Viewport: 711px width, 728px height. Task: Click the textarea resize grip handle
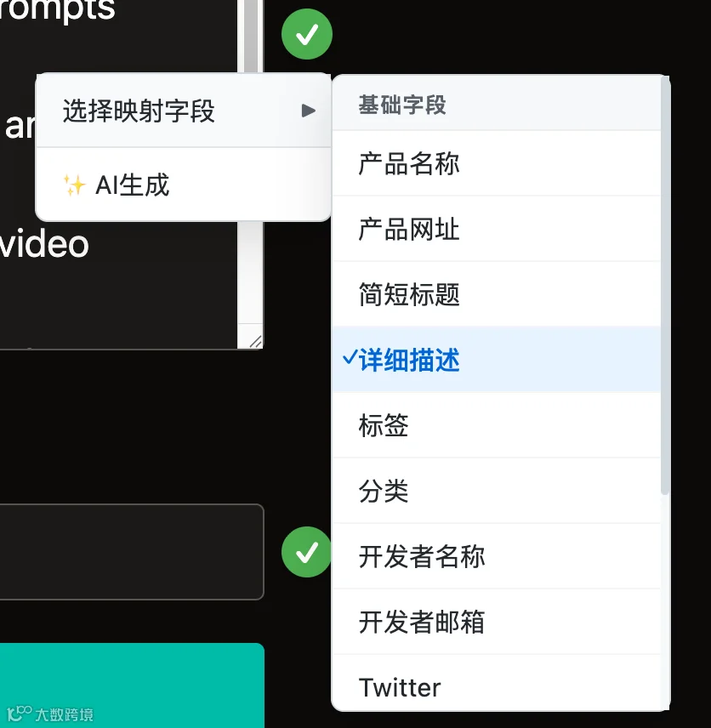pos(255,341)
